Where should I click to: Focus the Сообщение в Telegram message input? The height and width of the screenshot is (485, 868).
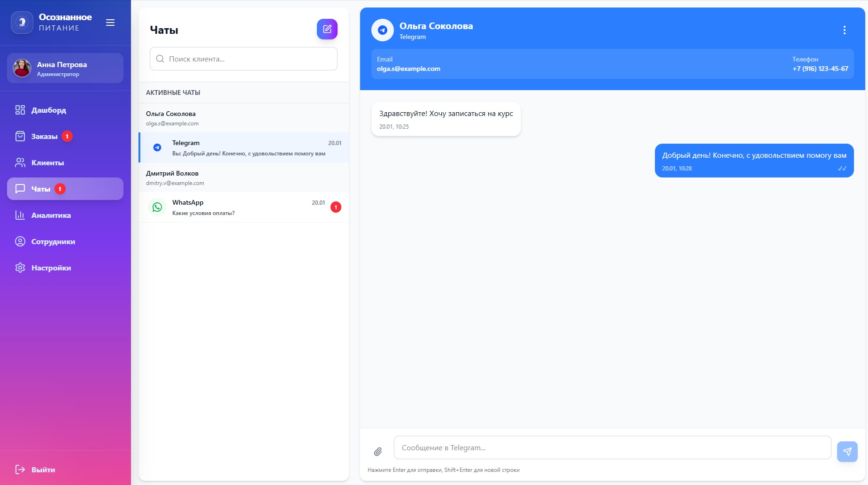(x=612, y=447)
